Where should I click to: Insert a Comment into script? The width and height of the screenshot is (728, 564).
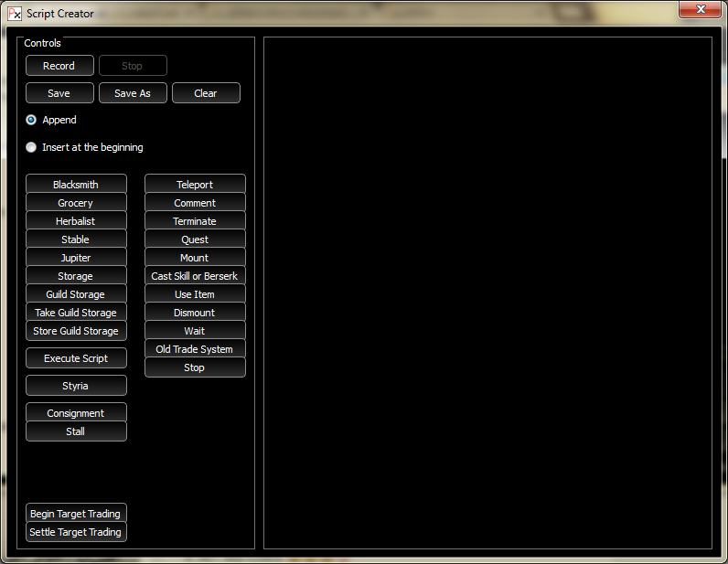(195, 203)
